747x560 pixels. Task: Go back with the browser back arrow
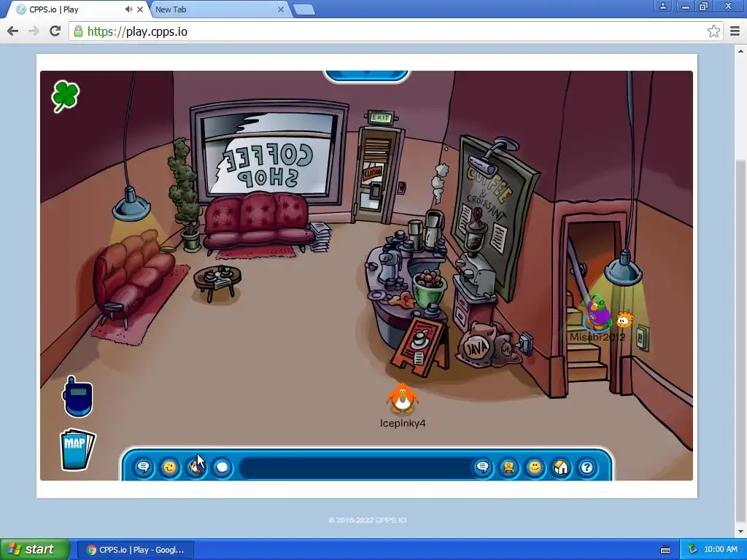[13, 31]
